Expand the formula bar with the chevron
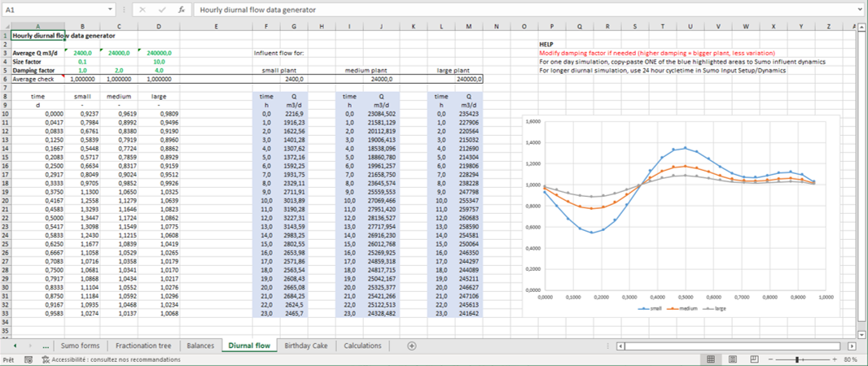The image size is (868, 366). coord(859,9)
